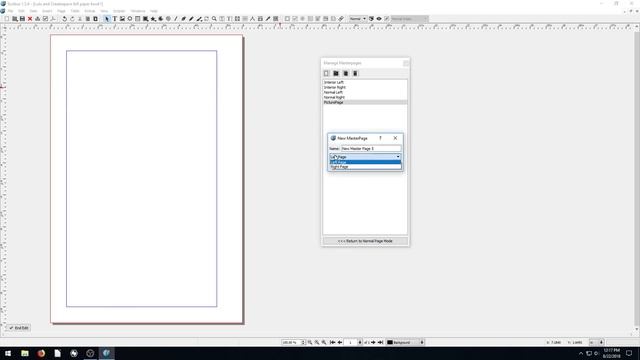This screenshot has width=640, height=360.
Task: Click the red X Close document icon
Action: (x=30, y=19)
